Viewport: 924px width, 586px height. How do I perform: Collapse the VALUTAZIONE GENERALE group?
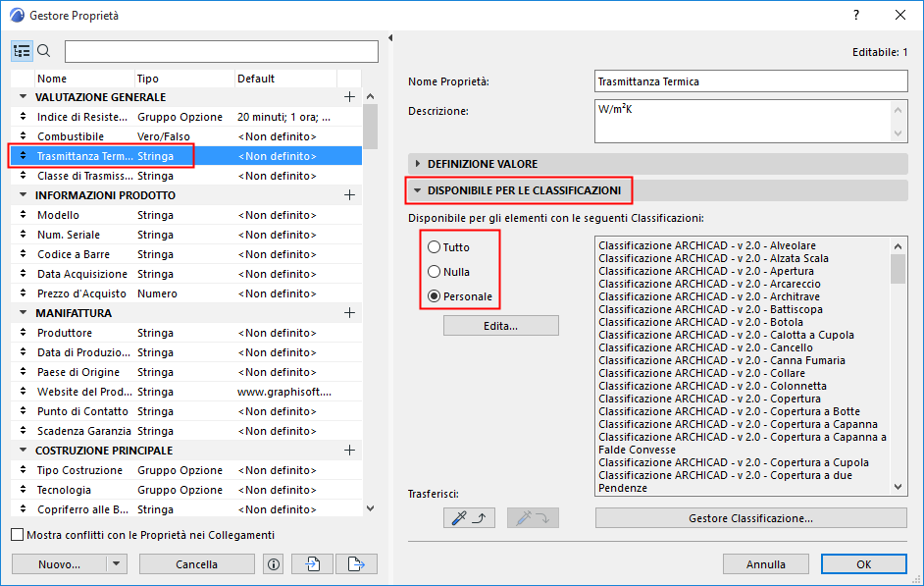[x=23, y=96]
